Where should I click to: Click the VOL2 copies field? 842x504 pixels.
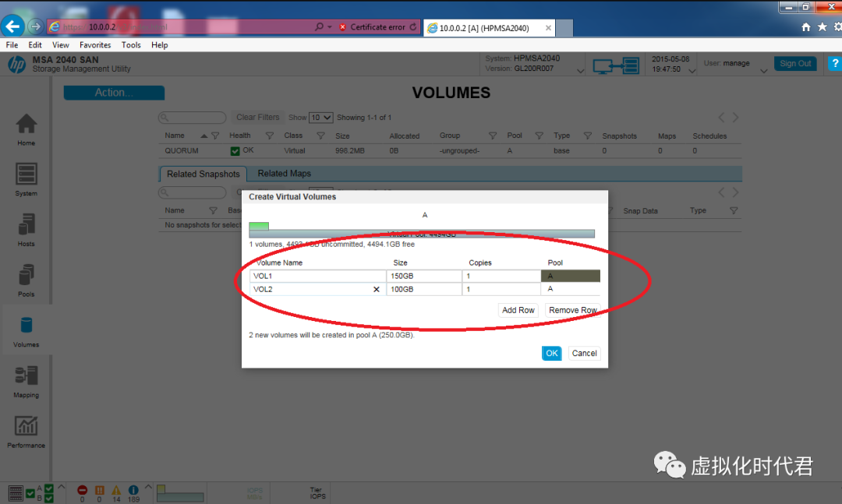[x=501, y=289]
